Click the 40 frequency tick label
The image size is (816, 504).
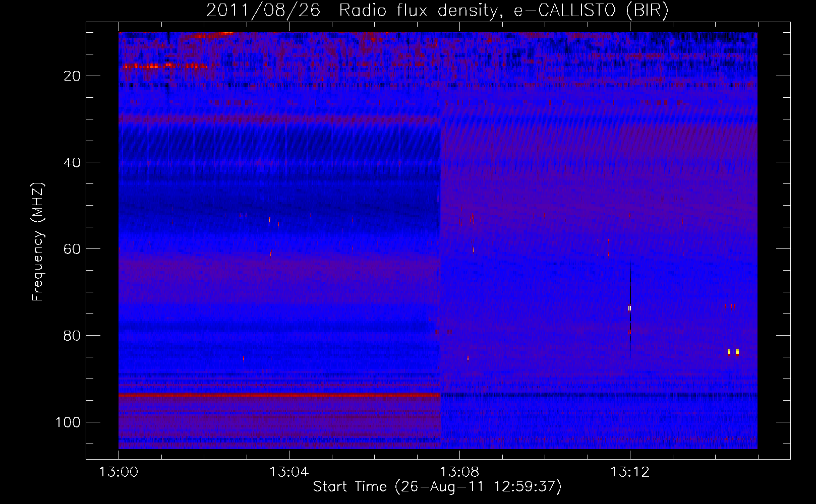73,162
